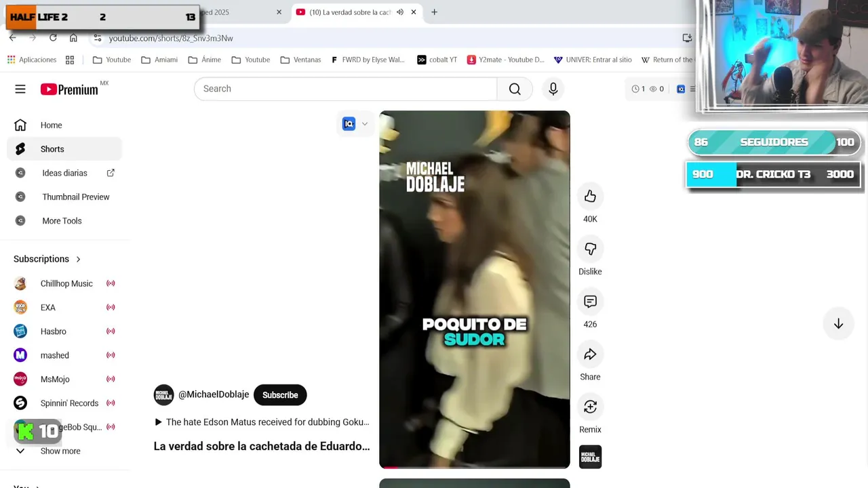Click the browser address bar URL
868x488 pixels.
pos(171,38)
